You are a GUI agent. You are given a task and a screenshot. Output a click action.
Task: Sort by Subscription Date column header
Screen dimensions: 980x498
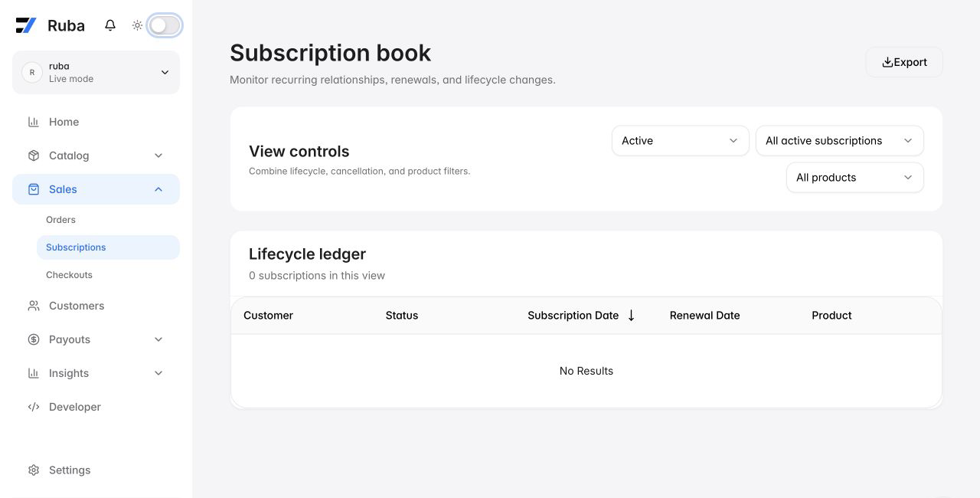click(x=573, y=316)
